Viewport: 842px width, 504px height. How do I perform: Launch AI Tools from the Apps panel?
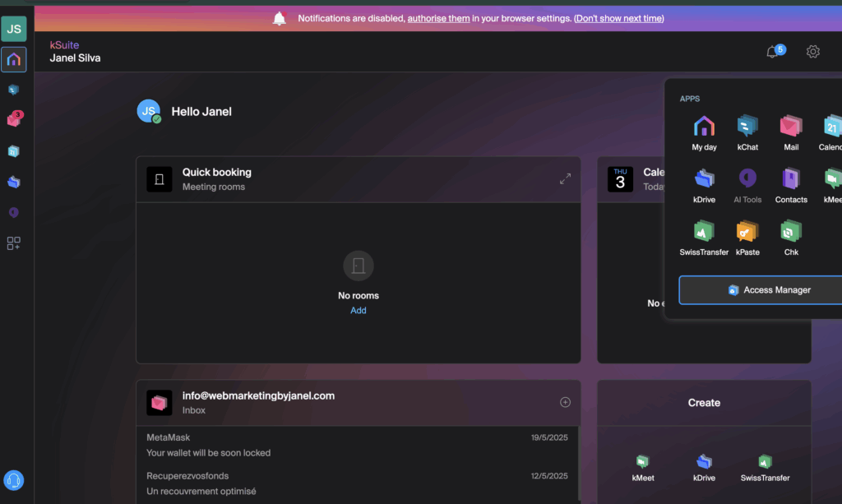[x=747, y=186]
